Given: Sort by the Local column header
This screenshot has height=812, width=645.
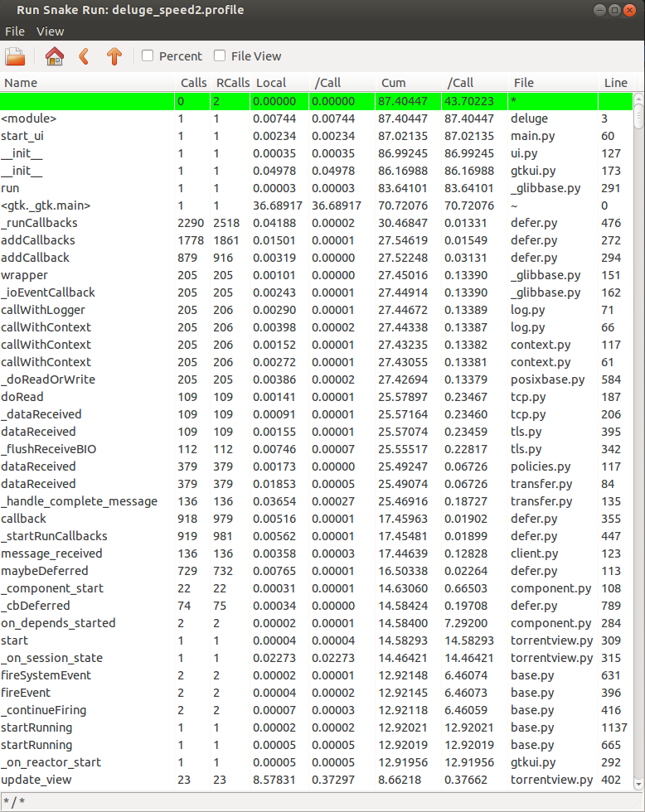Looking at the screenshot, I should [271, 83].
